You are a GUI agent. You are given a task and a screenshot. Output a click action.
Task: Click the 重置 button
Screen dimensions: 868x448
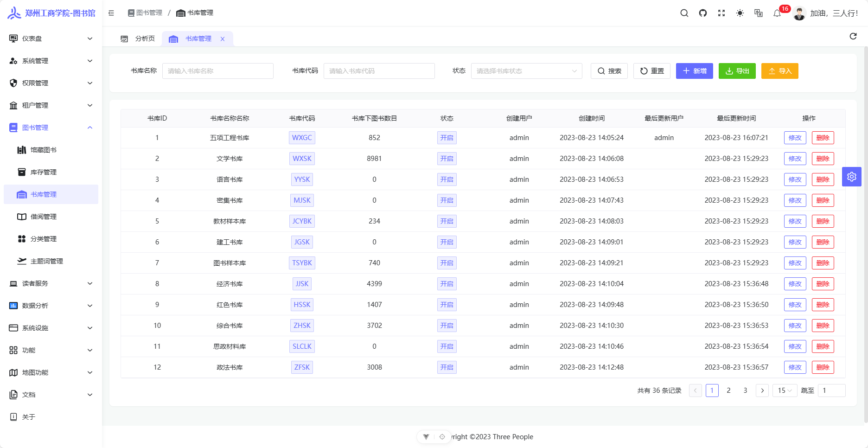pyautogui.click(x=652, y=71)
